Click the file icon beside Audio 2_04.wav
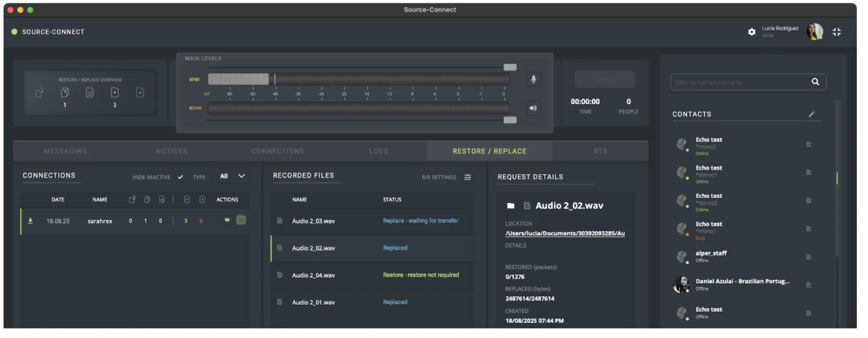Viewport: 868px width, 338px height. [280, 275]
